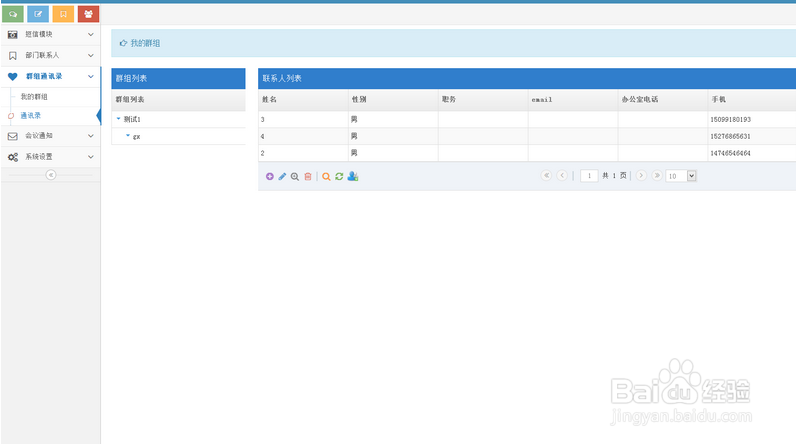The image size is (796, 444).
Task: Go to first page of contacts
Action: (546, 176)
